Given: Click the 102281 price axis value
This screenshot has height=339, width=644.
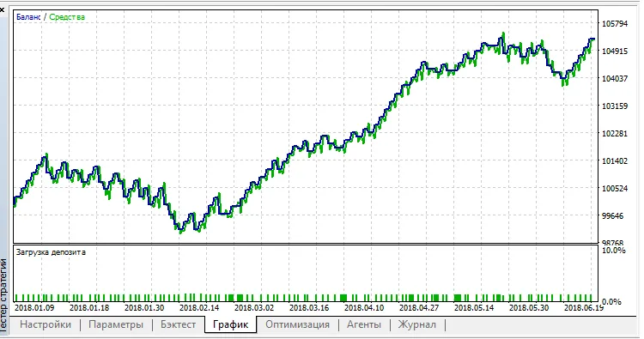Looking at the screenshot, I should 615,133.
